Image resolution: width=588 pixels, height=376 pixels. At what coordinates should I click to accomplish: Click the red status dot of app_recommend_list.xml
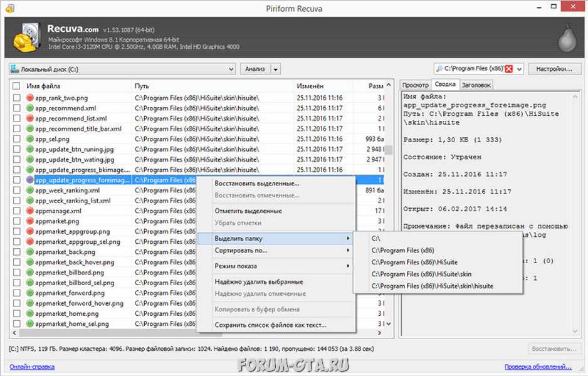[x=30, y=118]
